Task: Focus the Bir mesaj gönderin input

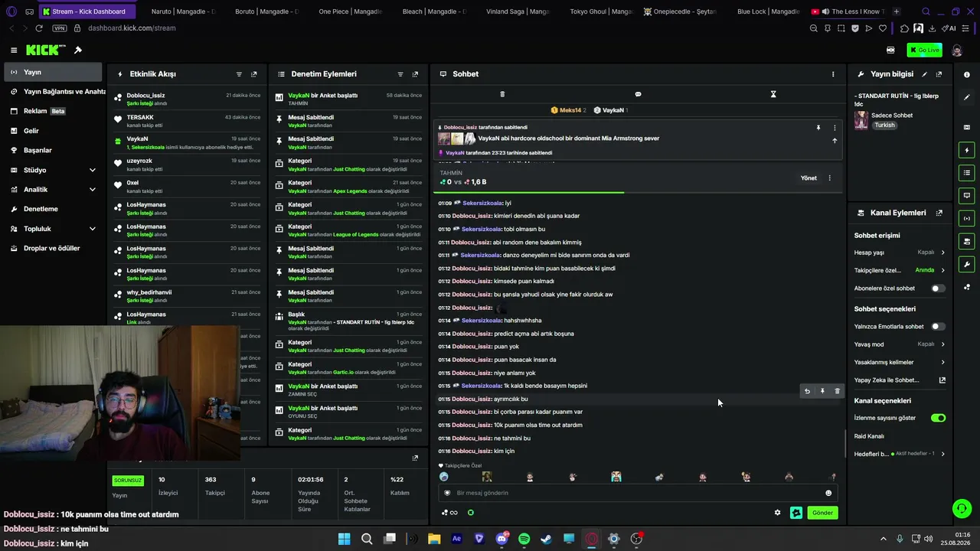Action: [x=637, y=493]
